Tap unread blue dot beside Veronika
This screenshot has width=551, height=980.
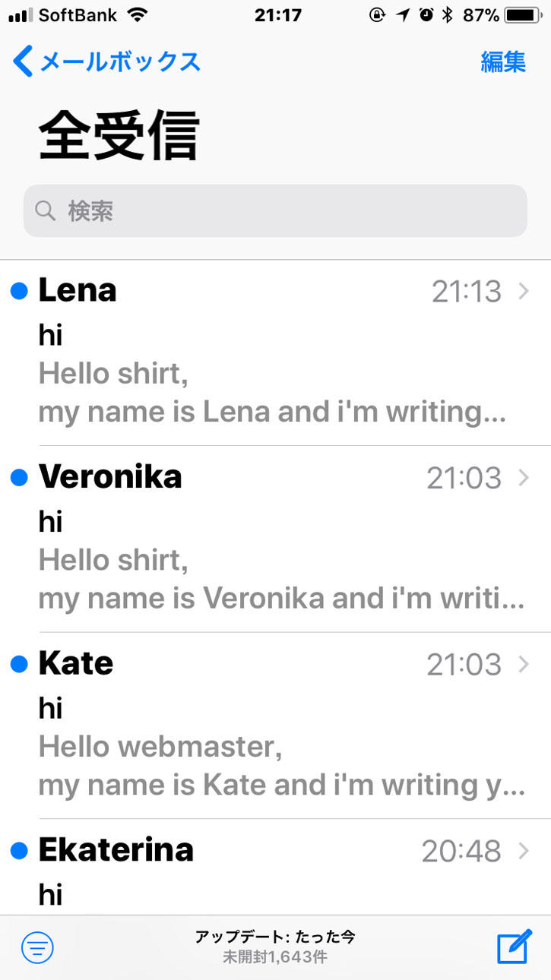click(19, 477)
